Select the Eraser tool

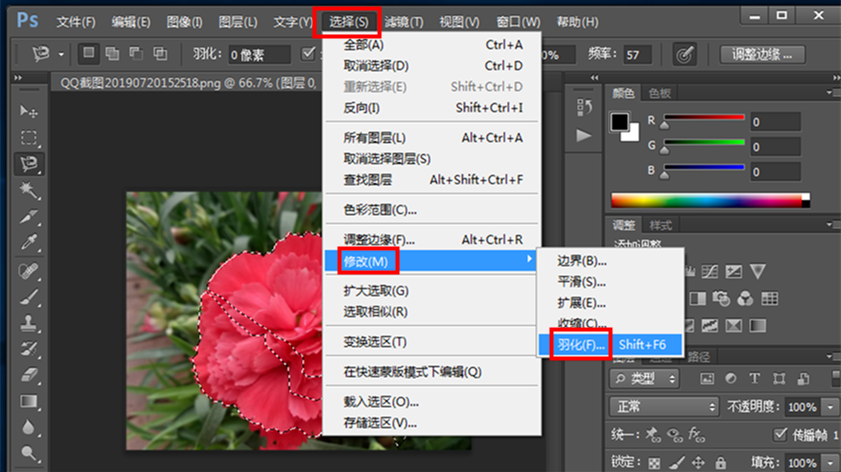click(28, 375)
